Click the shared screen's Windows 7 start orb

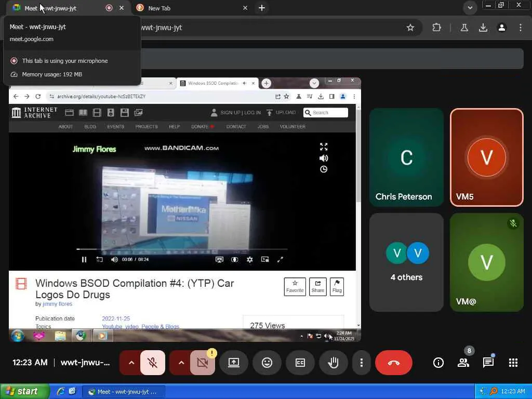pos(18,336)
